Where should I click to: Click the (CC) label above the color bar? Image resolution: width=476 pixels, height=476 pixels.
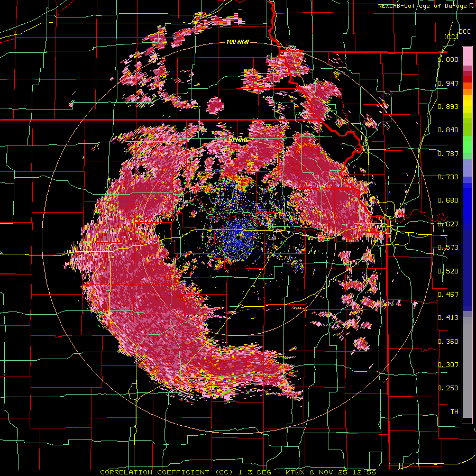click(x=451, y=36)
